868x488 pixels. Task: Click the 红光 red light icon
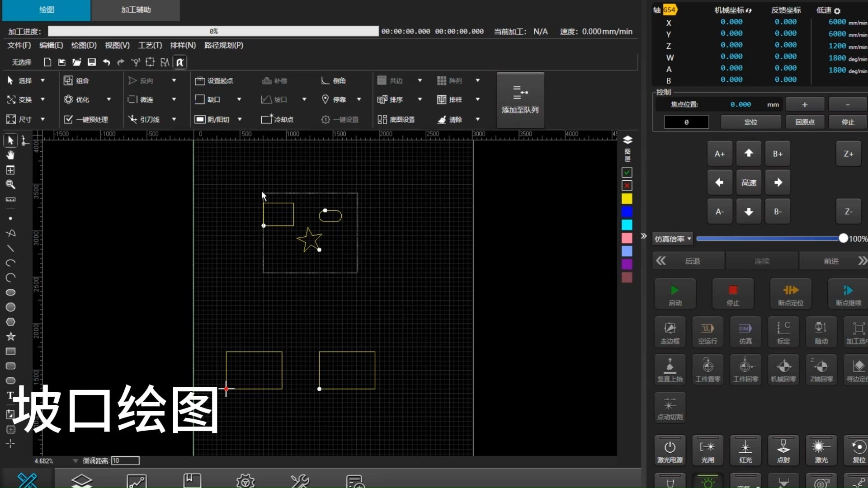pyautogui.click(x=745, y=450)
